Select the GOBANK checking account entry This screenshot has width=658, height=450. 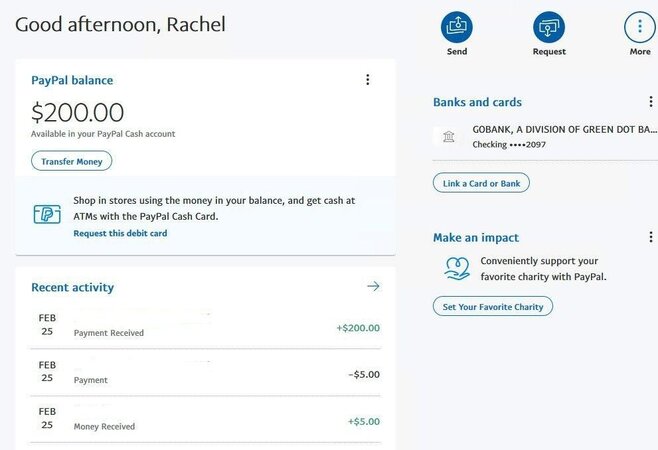pyautogui.click(x=545, y=137)
